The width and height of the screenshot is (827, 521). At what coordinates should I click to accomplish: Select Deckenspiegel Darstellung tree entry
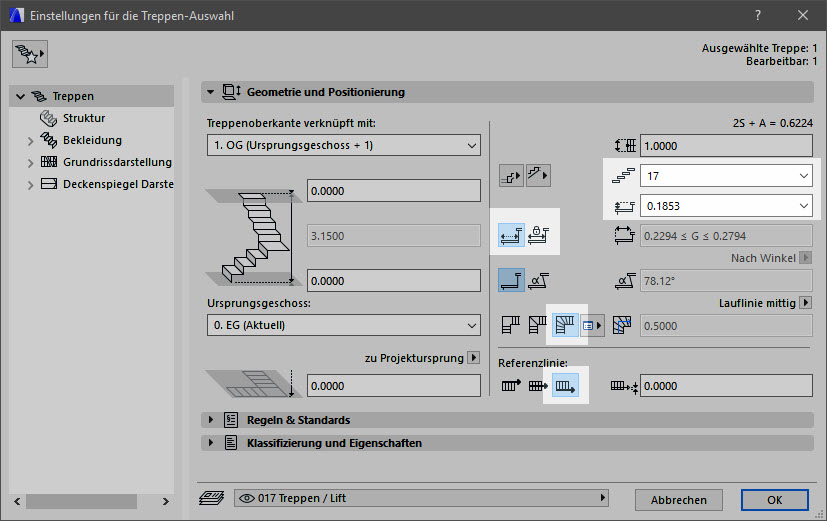(x=118, y=184)
